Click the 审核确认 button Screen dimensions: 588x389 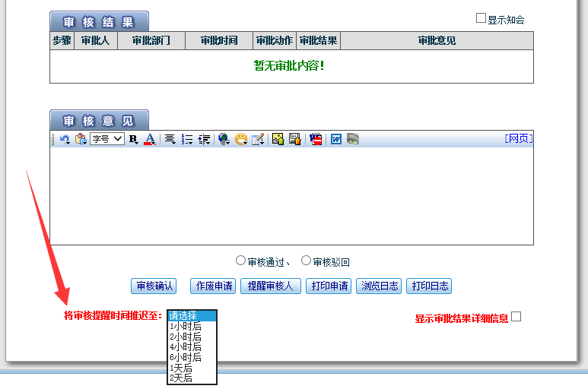point(154,286)
